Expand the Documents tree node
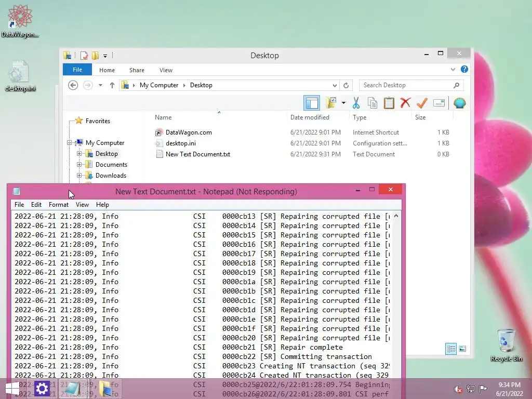Screen dimensions: 532x399 pos(79,165)
